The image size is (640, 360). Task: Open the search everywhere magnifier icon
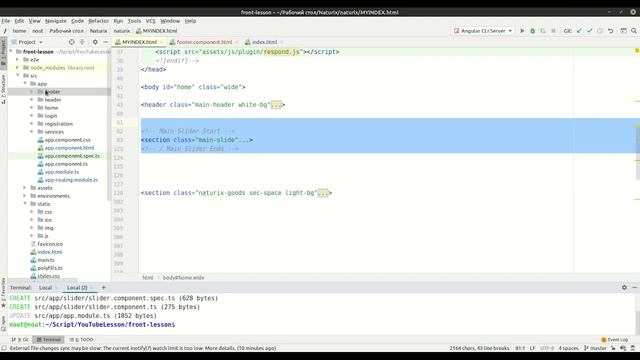pyautogui.click(x=634, y=31)
